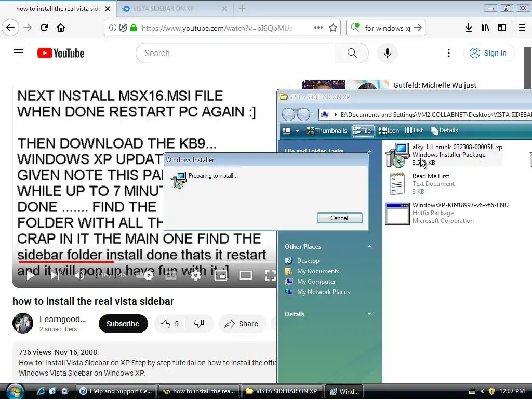Submit YouTube search with magnifier button

click(x=352, y=53)
